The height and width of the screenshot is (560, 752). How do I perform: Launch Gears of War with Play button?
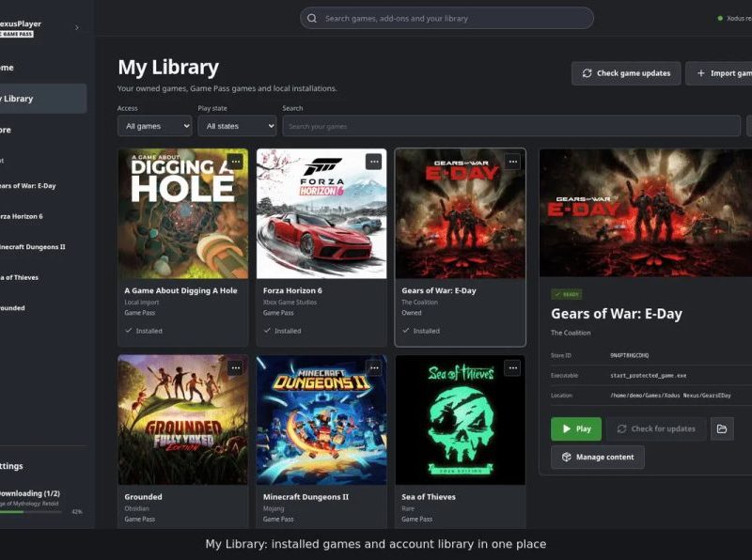click(576, 428)
